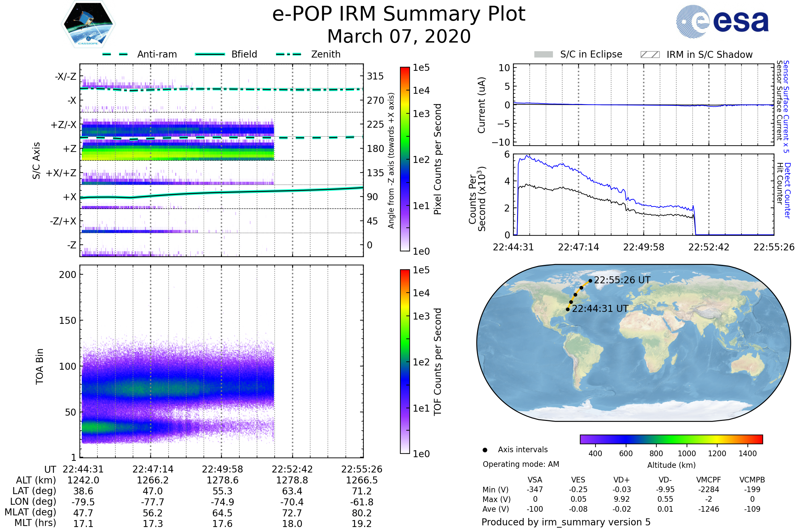The height and width of the screenshot is (532, 798).
Task: Click the S/C in Eclipse gray swatch
Action: coord(543,55)
